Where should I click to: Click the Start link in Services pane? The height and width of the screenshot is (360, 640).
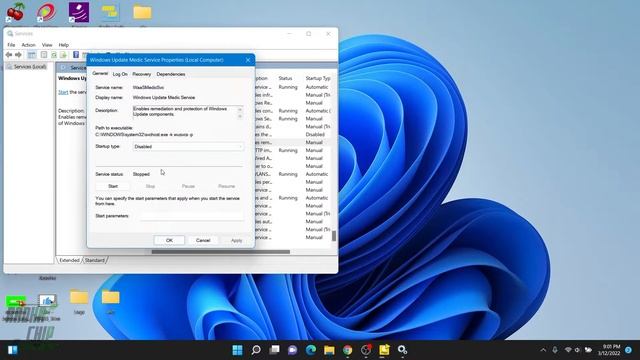coord(63,92)
